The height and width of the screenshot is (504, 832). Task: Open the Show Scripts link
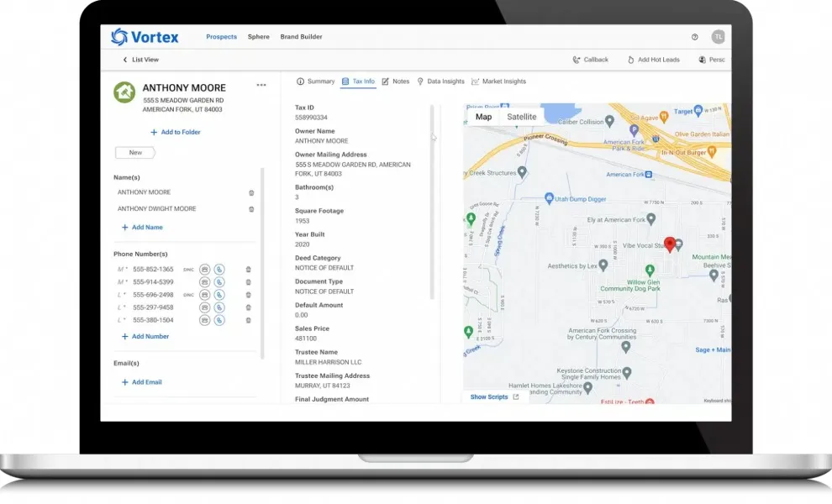tap(493, 396)
